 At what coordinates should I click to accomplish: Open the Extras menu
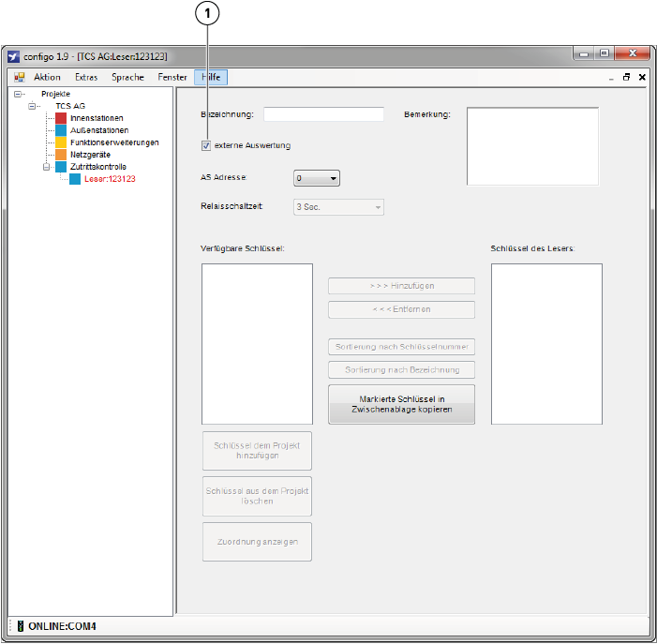click(x=86, y=78)
